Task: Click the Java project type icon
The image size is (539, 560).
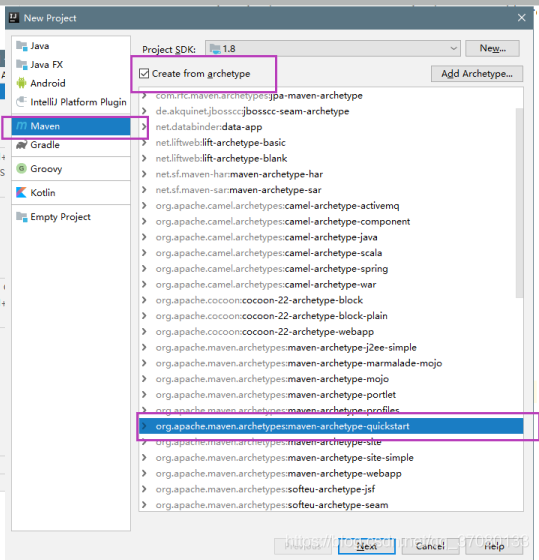Action: point(22,46)
